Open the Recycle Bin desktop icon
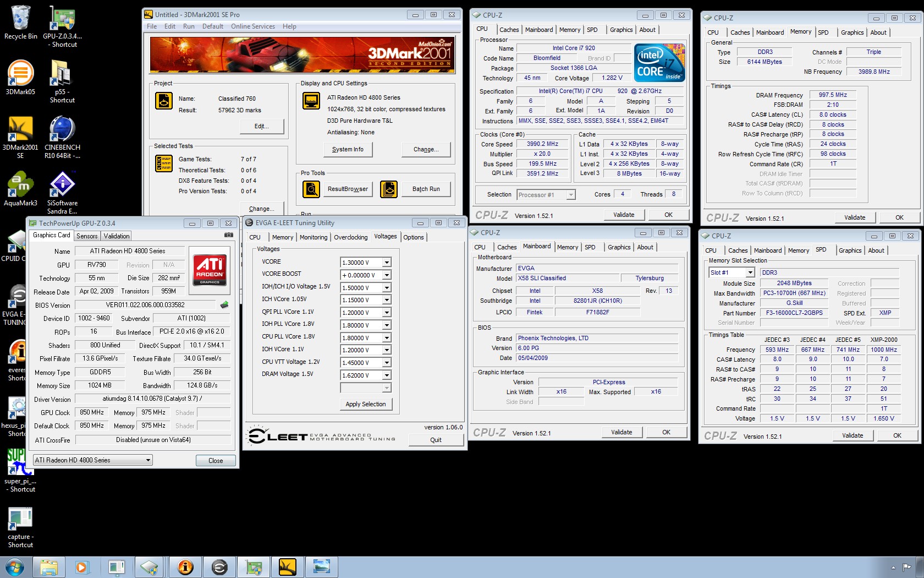Screen dimensions: 924x578 (x=20, y=23)
